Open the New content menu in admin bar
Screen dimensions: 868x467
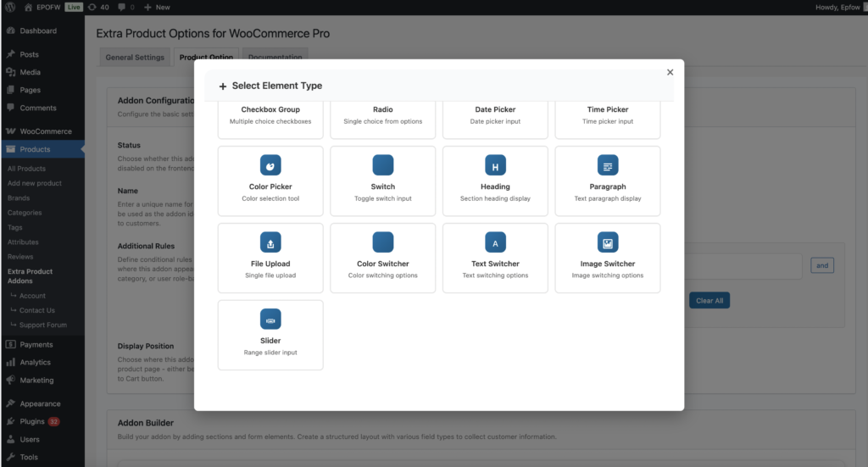click(157, 7)
